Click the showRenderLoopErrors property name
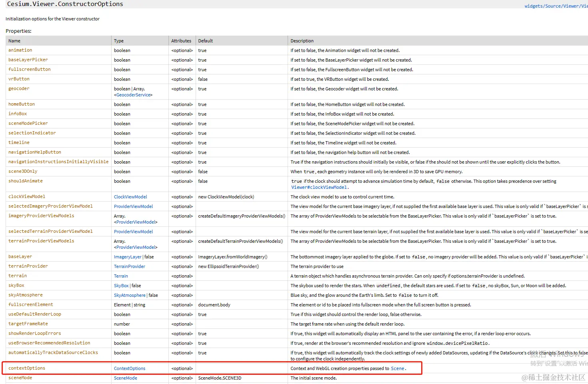The height and width of the screenshot is (384, 588). pos(35,333)
